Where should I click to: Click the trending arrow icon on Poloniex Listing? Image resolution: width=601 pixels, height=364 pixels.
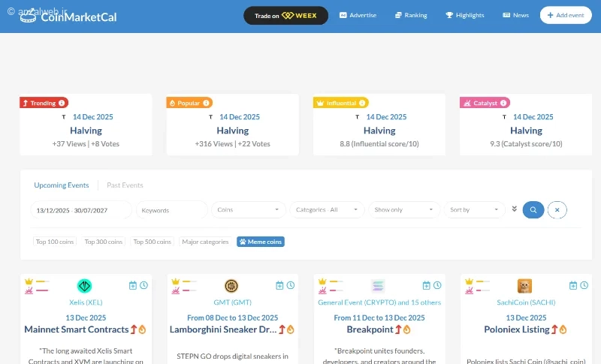[x=554, y=329]
